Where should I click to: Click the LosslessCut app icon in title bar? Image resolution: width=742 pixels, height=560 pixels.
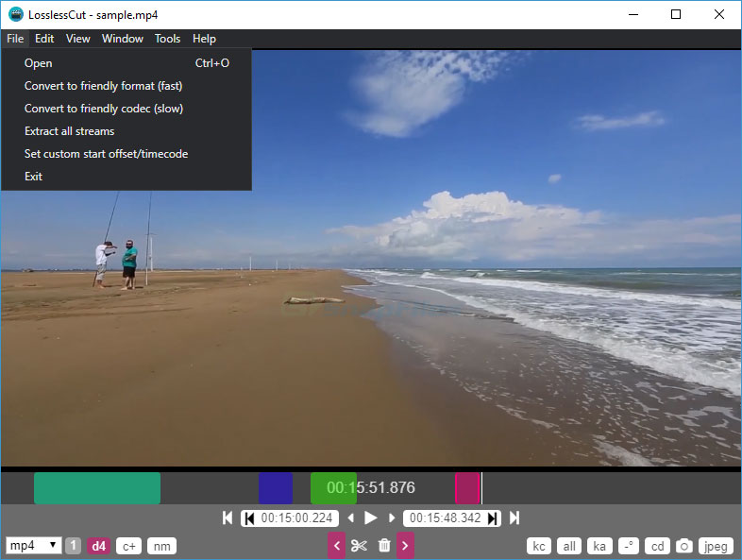tap(16, 14)
